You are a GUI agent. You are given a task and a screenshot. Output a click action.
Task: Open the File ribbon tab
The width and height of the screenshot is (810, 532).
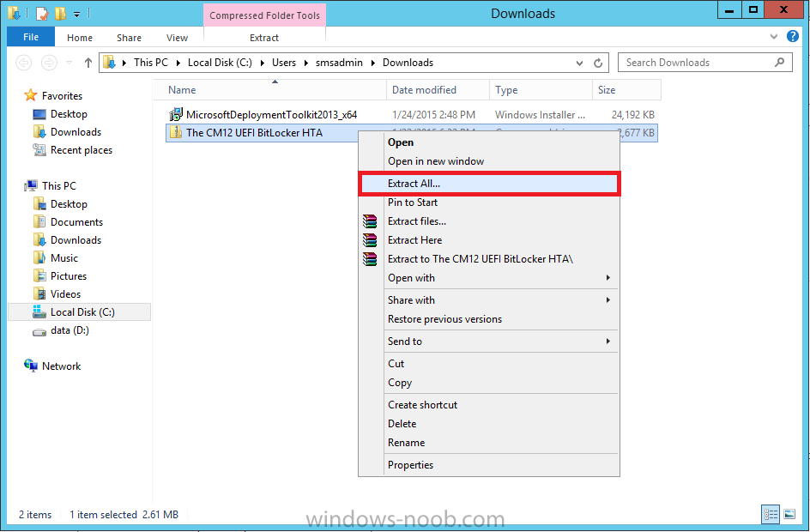[x=31, y=37]
